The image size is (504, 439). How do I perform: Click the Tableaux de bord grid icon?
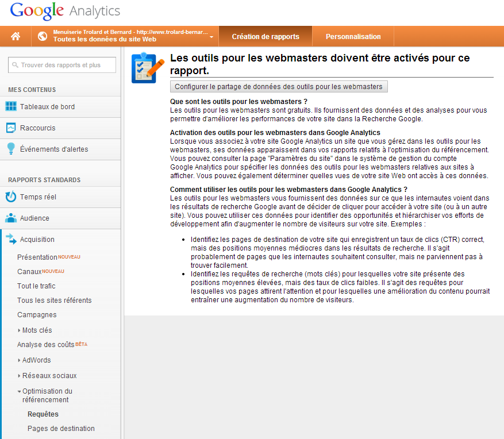pos(11,106)
